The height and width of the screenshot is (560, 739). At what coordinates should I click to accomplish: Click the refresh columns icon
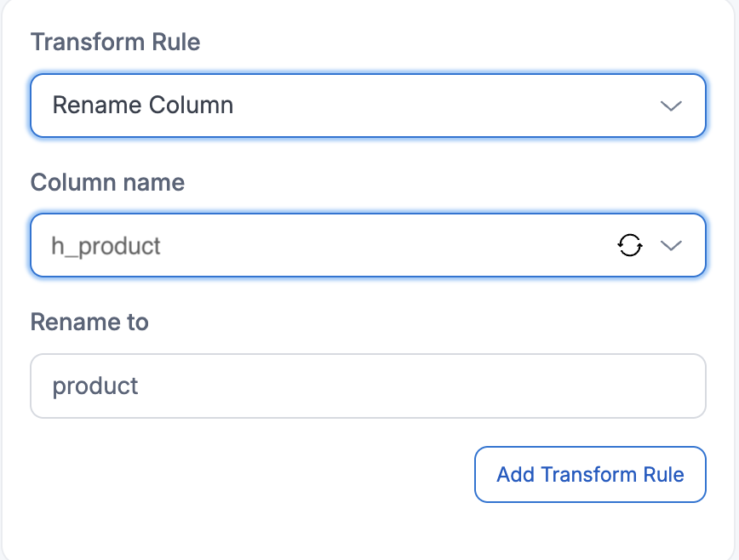[x=630, y=246]
